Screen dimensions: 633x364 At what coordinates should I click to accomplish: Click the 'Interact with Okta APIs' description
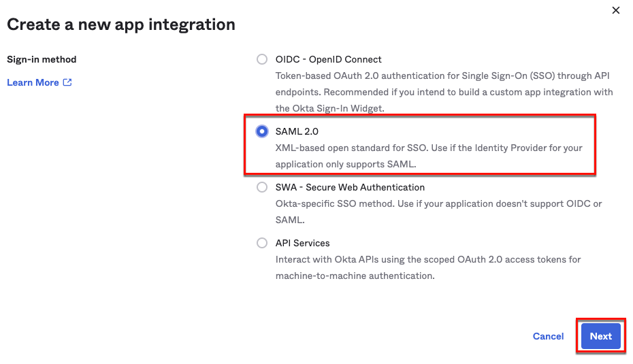[x=427, y=259]
